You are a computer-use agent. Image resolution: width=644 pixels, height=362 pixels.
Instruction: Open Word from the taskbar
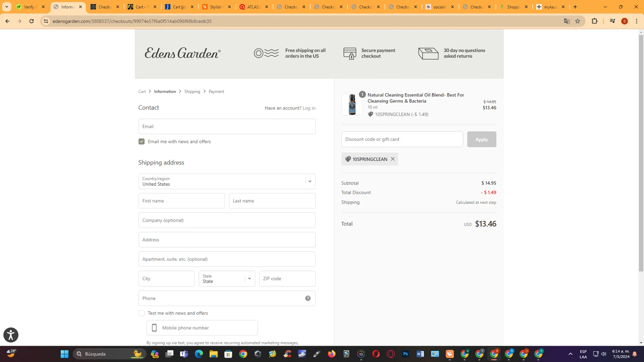(x=420, y=354)
